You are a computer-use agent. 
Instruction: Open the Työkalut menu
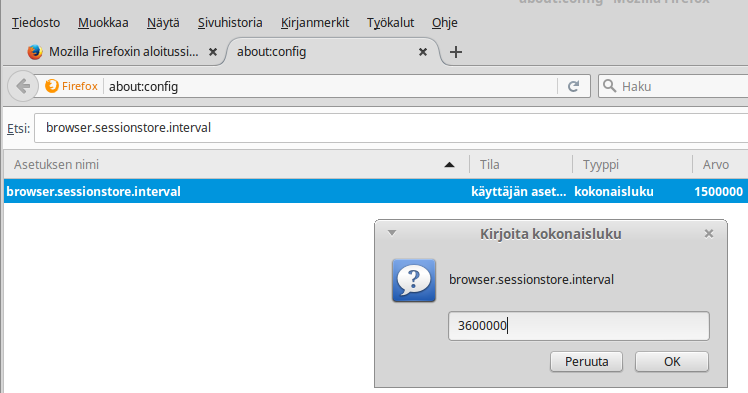click(x=390, y=22)
